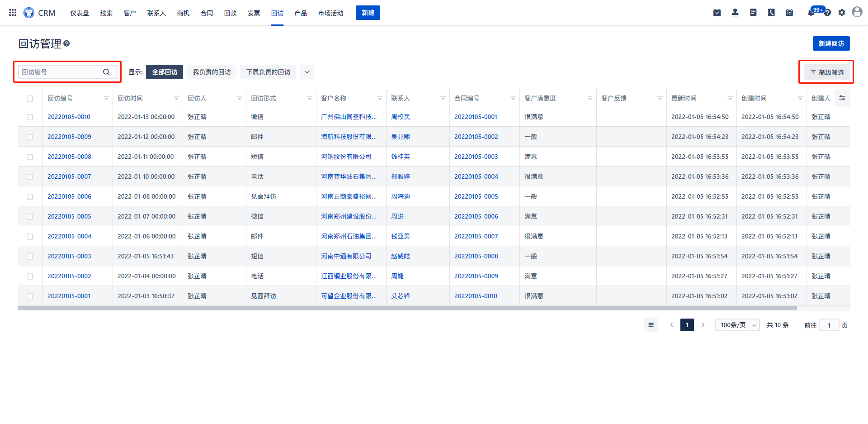Check the row 20220105-0007 checkbox
The height and width of the screenshot is (424, 868).
tap(30, 177)
